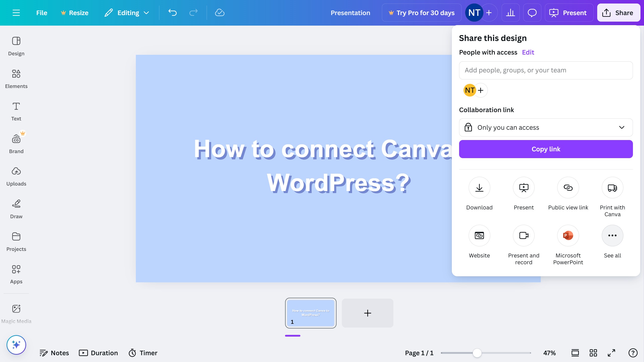Click the Copy link button
644x362 pixels.
546,149
